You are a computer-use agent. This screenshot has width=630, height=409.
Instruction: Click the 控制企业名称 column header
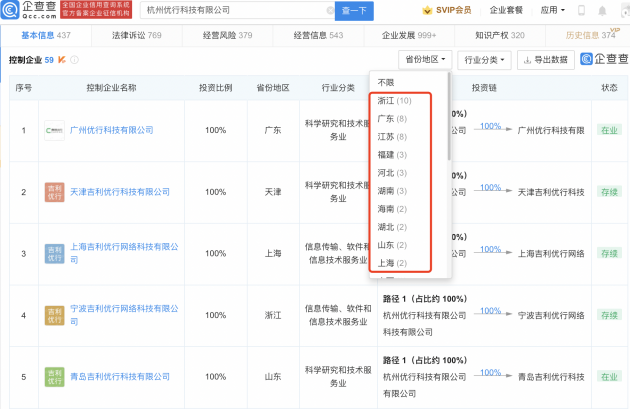pyautogui.click(x=112, y=88)
